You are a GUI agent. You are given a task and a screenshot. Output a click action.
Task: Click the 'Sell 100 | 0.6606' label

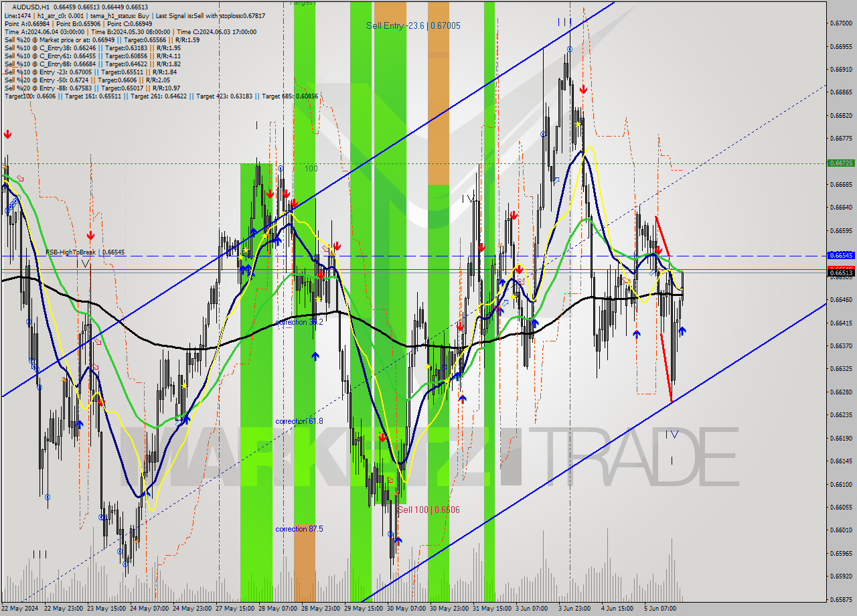pyautogui.click(x=428, y=510)
